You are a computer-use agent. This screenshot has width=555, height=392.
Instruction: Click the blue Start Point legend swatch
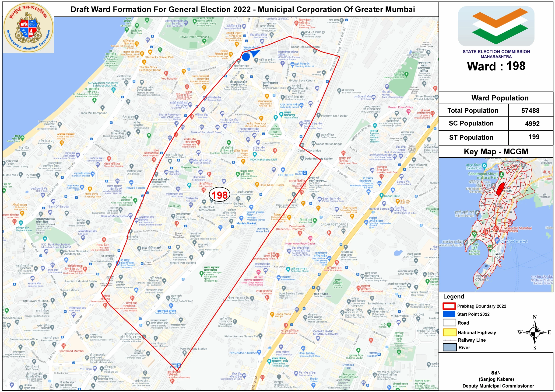(449, 314)
